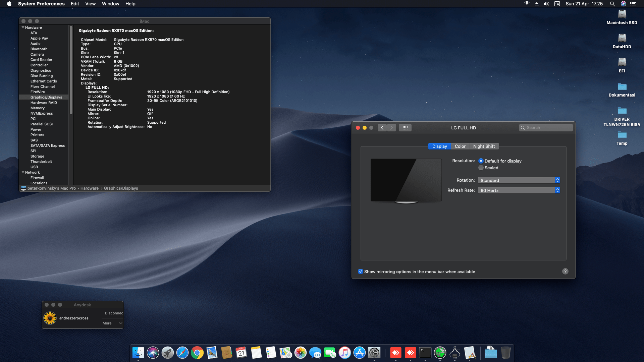Image resolution: width=644 pixels, height=362 pixels.
Task: Click the Show All grid icon
Action: pos(405,128)
